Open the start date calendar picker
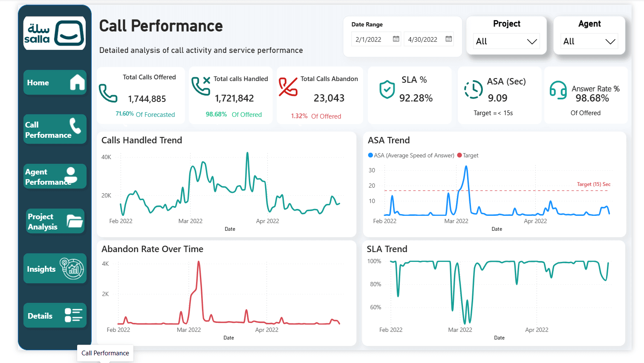Screen dimensions: 644x363 pyautogui.click(x=396, y=39)
